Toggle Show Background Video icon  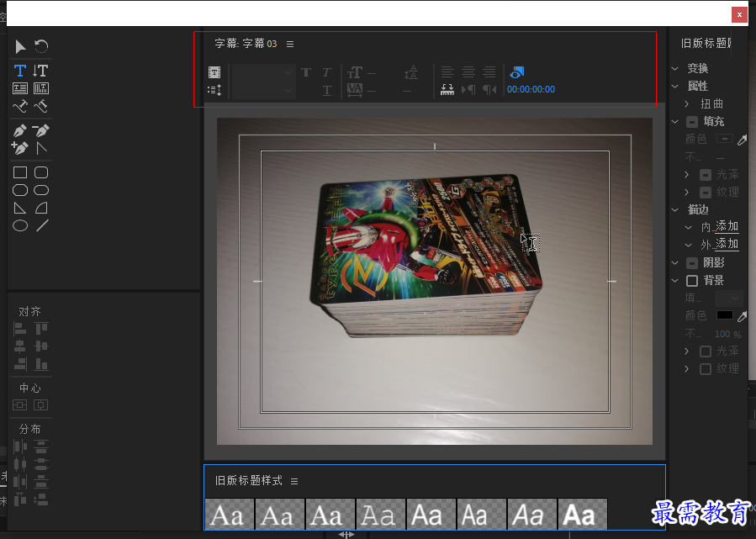[x=517, y=72]
